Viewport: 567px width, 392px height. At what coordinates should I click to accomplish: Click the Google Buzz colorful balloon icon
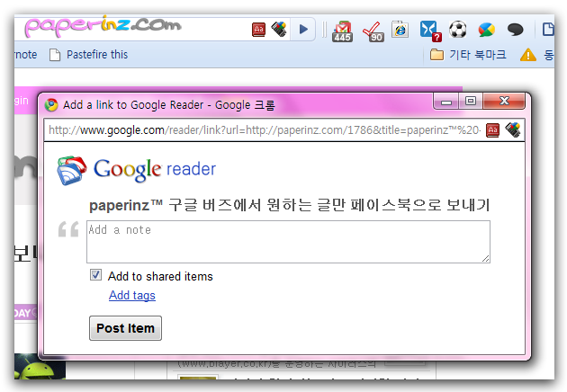(x=487, y=30)
